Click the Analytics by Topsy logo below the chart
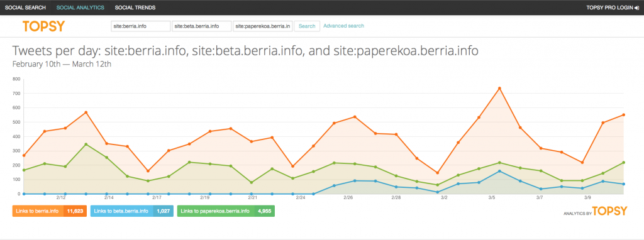644x240 pixels. click(x=595, y=211)
